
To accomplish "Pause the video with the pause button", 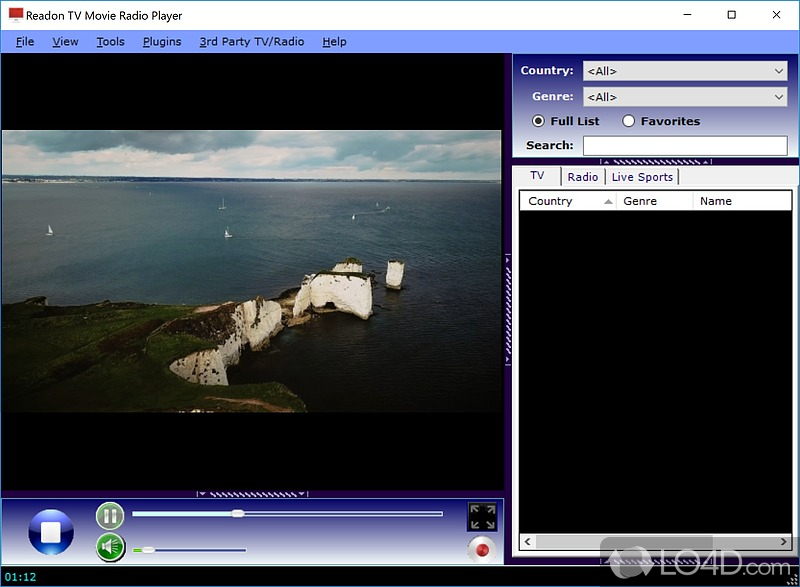I will [110, 516].
